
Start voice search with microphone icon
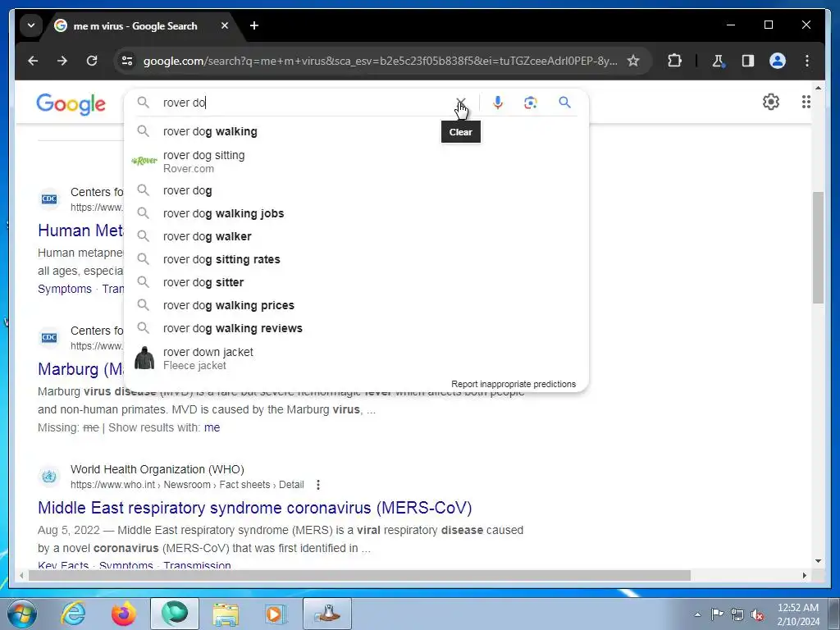click(498, 103)
